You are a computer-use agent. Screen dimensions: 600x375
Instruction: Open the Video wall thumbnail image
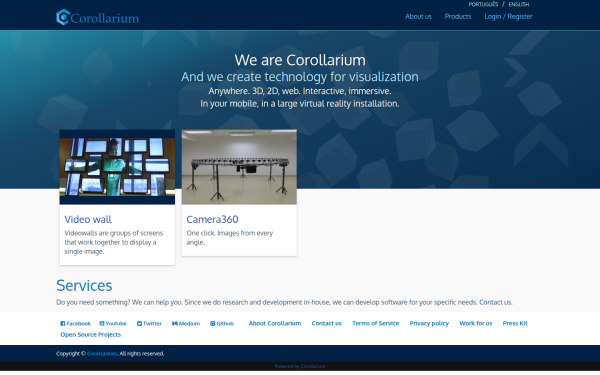pos(117,167)
